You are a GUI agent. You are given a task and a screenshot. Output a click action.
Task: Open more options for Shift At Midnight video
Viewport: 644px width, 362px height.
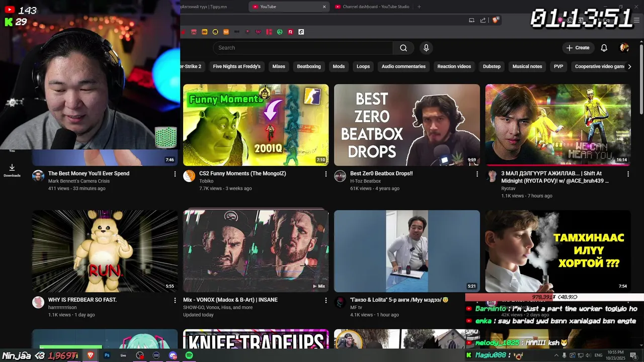[628, 174]
